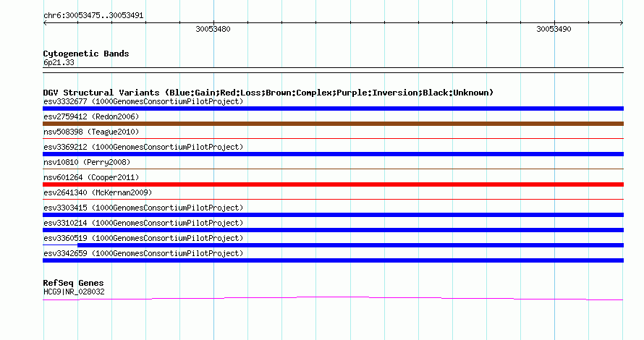Open variant esv3342659 label
This screenshot has height=340, width=644.
click(x=143, y=253)
